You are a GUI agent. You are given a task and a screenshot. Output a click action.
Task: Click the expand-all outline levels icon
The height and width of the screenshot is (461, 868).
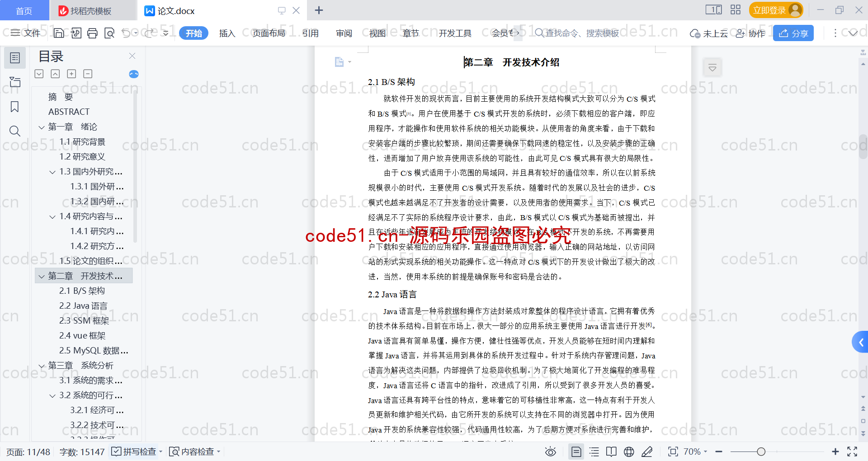[x=39, y=74]
